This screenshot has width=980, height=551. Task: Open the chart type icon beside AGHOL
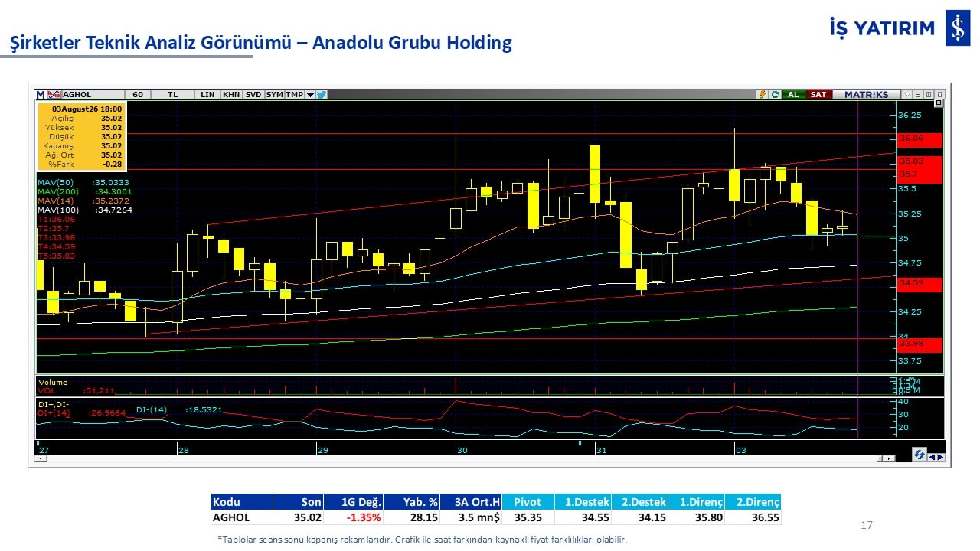pos(54,95)
